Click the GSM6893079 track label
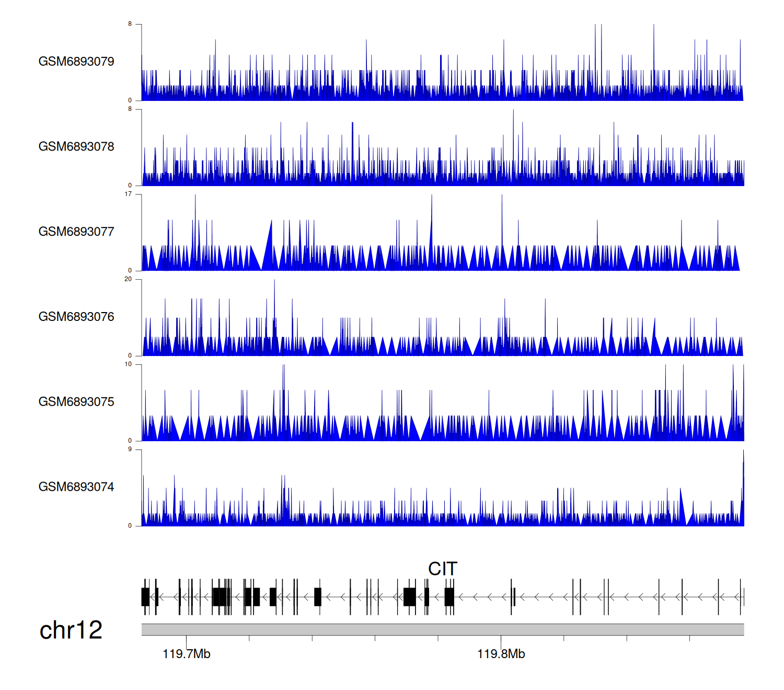Viewport: 784px width, 690px height. [x=76, y=62]
